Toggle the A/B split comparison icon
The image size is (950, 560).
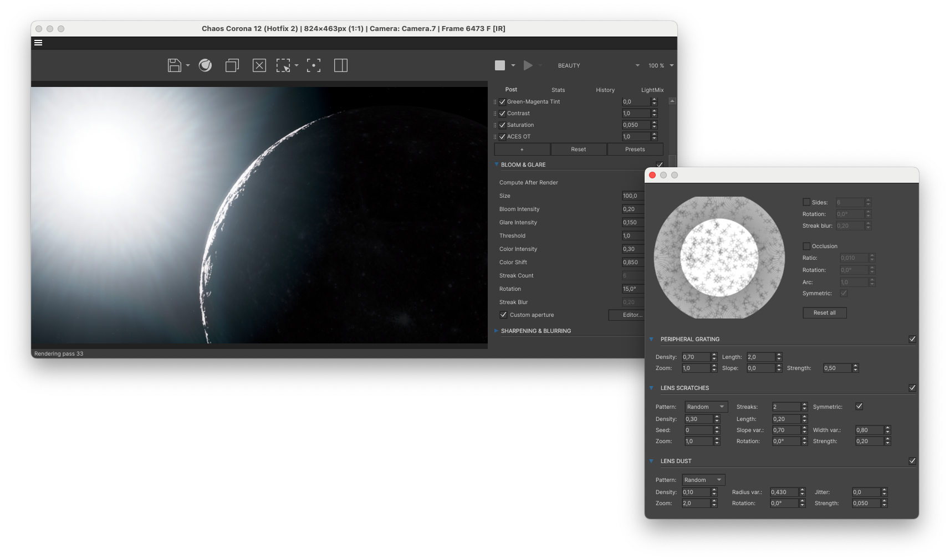(341, 65)
